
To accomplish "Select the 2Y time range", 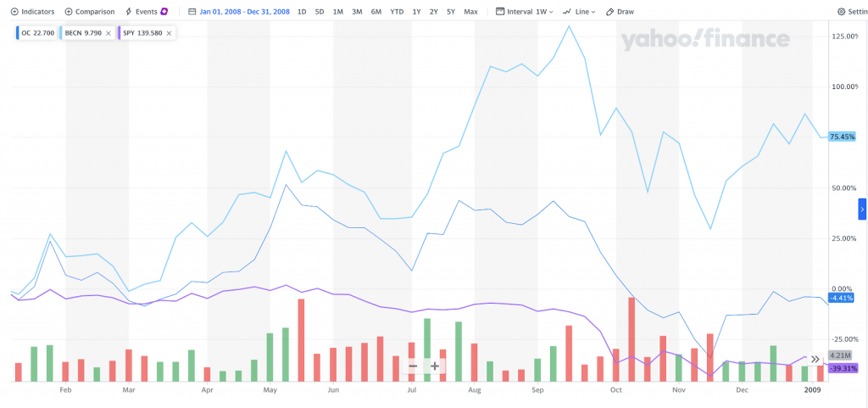I will [433, 12].
